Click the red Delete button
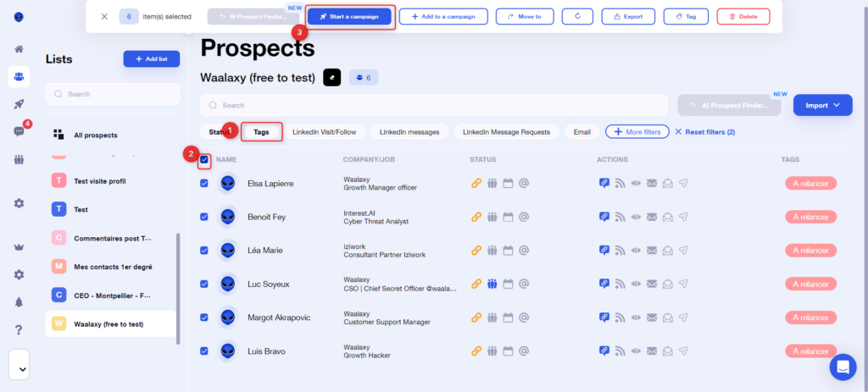The image size is (868, 392). click(743, 17)
